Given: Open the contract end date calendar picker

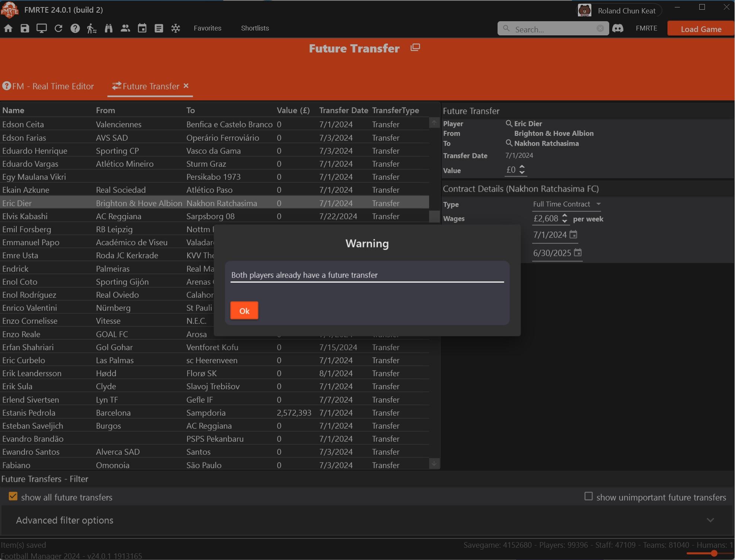Looking at the screenshot, I should click(578, 253).
